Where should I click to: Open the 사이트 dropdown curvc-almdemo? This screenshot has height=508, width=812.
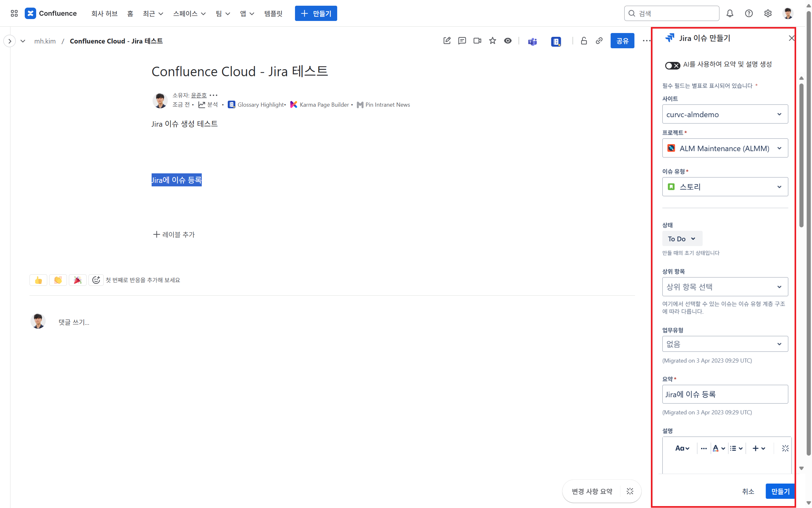725,114
